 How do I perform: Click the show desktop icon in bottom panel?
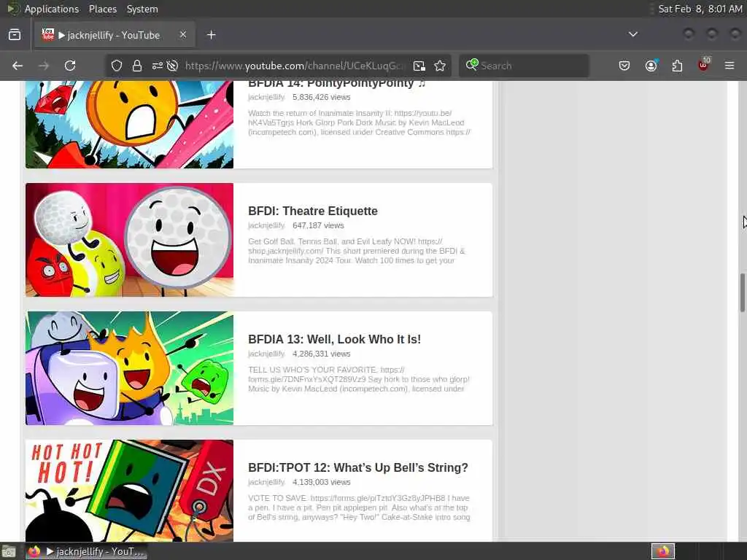[8, 551]
